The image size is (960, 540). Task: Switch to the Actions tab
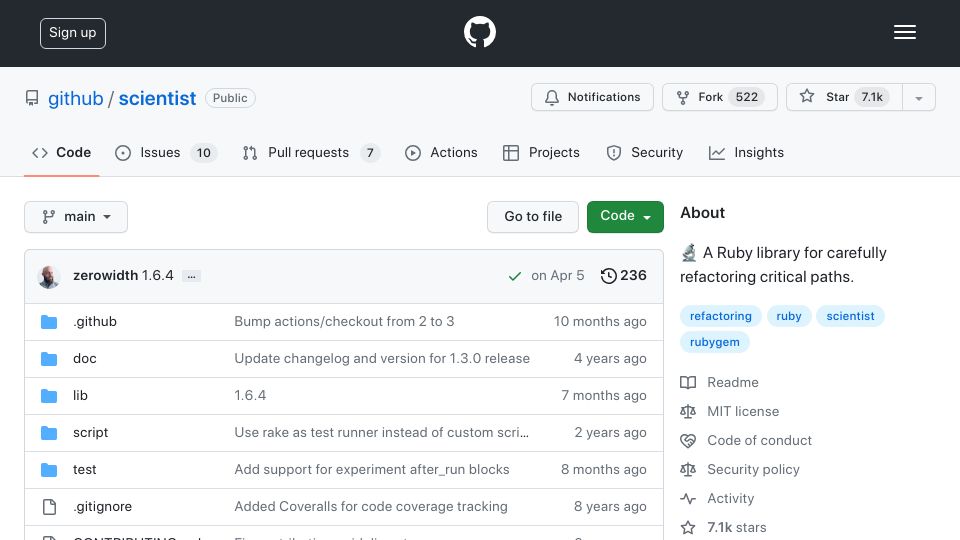(441, 153)
